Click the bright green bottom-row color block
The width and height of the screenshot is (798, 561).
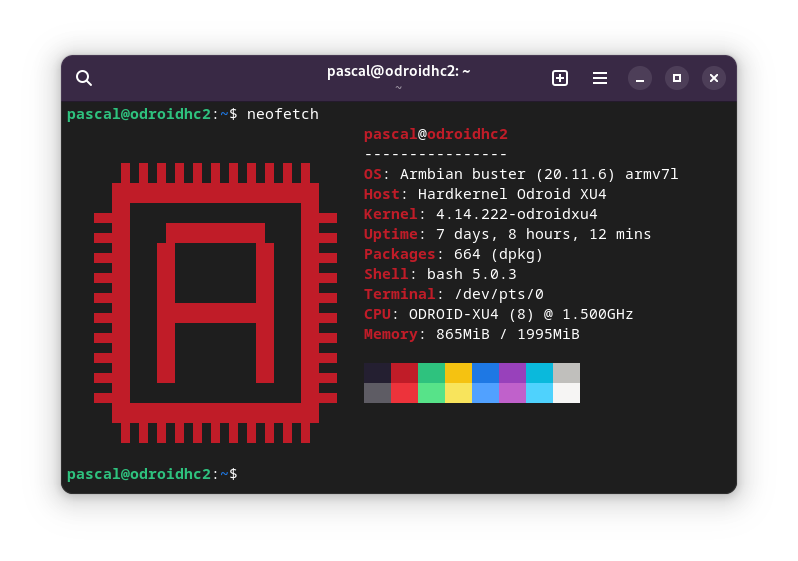click(431, 393)
